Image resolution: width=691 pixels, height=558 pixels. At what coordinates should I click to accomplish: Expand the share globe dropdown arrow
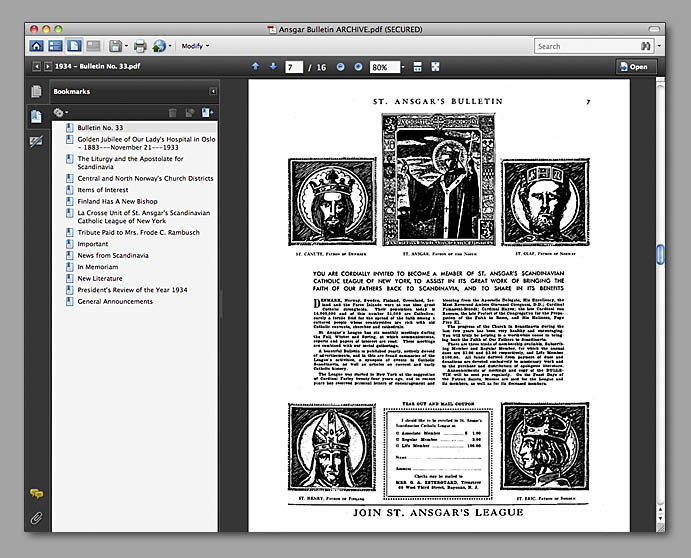[170, 46]
